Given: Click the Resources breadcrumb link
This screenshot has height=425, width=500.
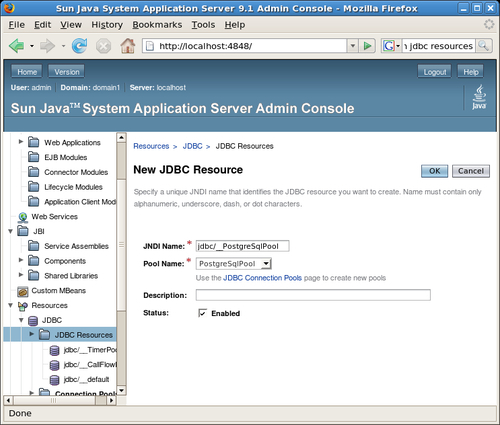Looking at the screenshot, I should tap(151, 146).
